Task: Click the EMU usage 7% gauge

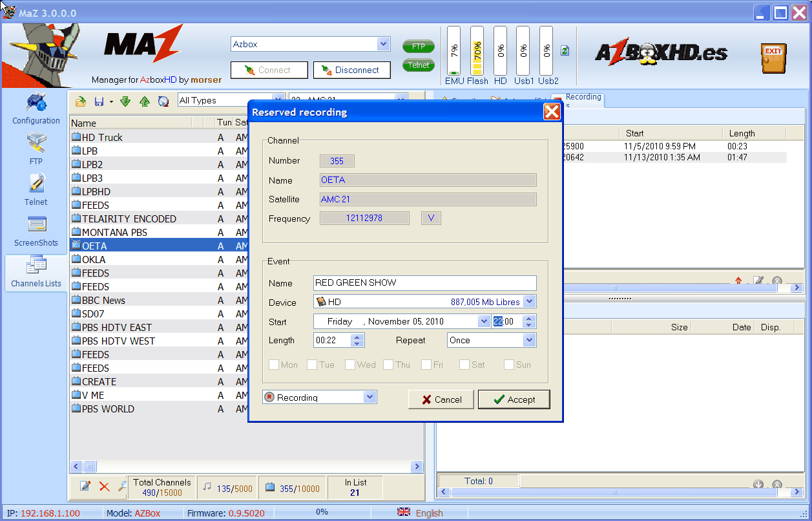Action: click(454, 51)
